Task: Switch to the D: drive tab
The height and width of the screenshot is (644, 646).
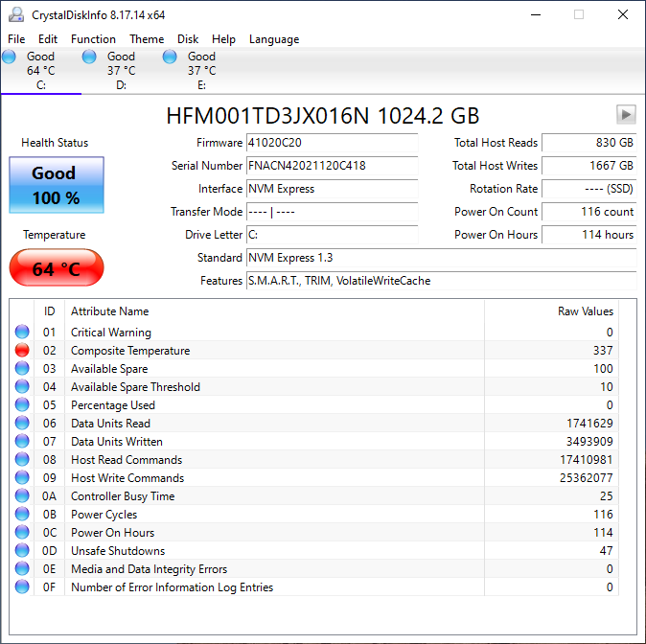Action: point(121,71)
